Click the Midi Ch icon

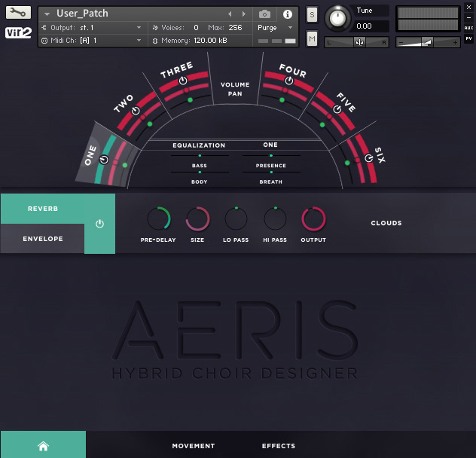44,41
